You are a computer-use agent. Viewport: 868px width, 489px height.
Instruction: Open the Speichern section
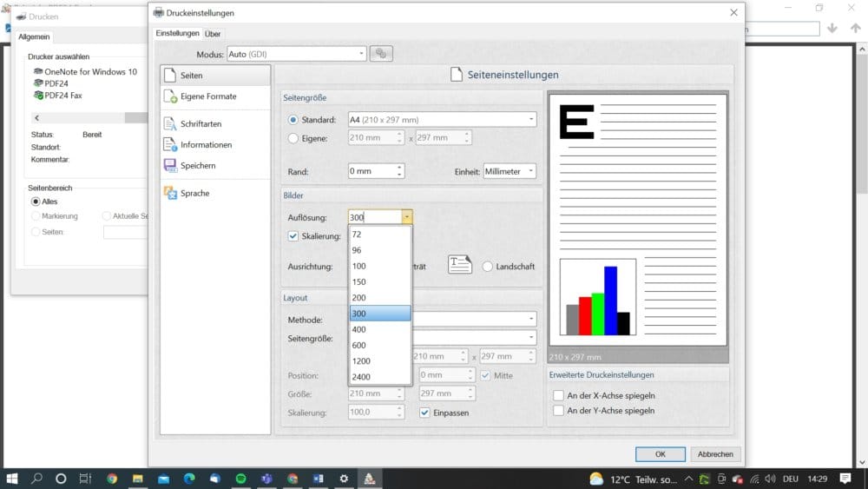(x=215, y=166)
